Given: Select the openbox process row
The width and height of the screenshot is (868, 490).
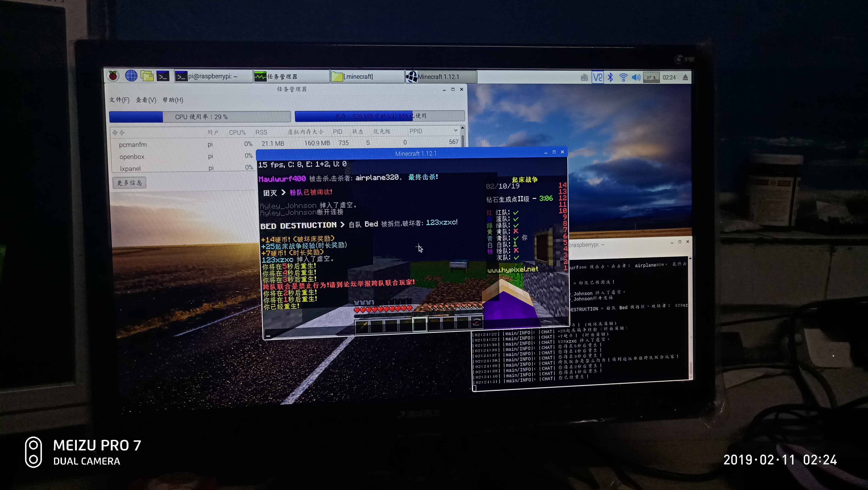Looking at the screenshot, I should coord(132,157).
